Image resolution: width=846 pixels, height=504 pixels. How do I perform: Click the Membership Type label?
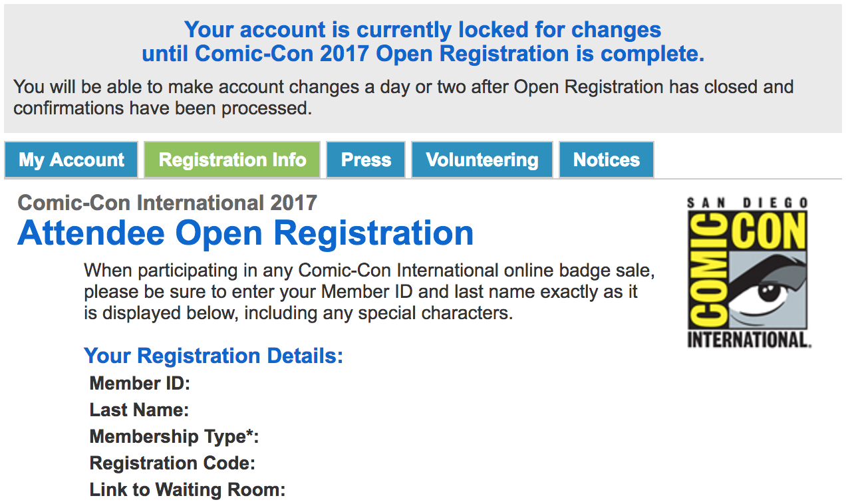[174, 437]
